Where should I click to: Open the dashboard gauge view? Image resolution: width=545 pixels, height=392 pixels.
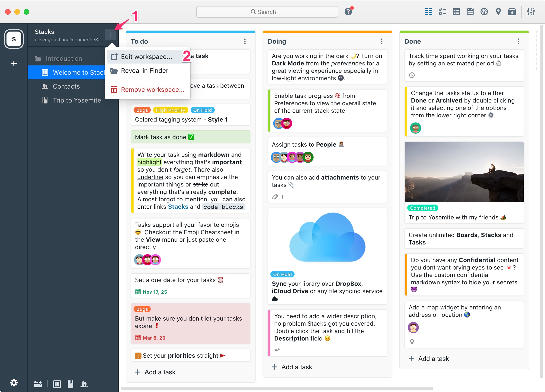tap(484, 12)
